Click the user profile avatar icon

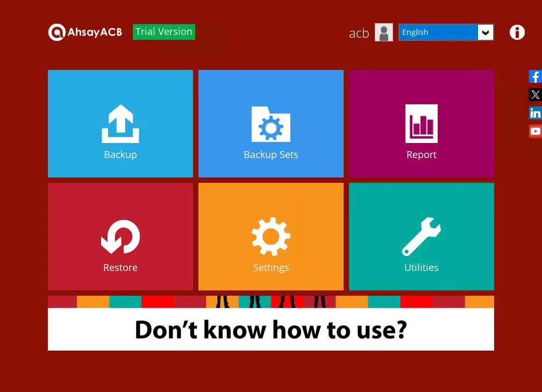(383, 32)
